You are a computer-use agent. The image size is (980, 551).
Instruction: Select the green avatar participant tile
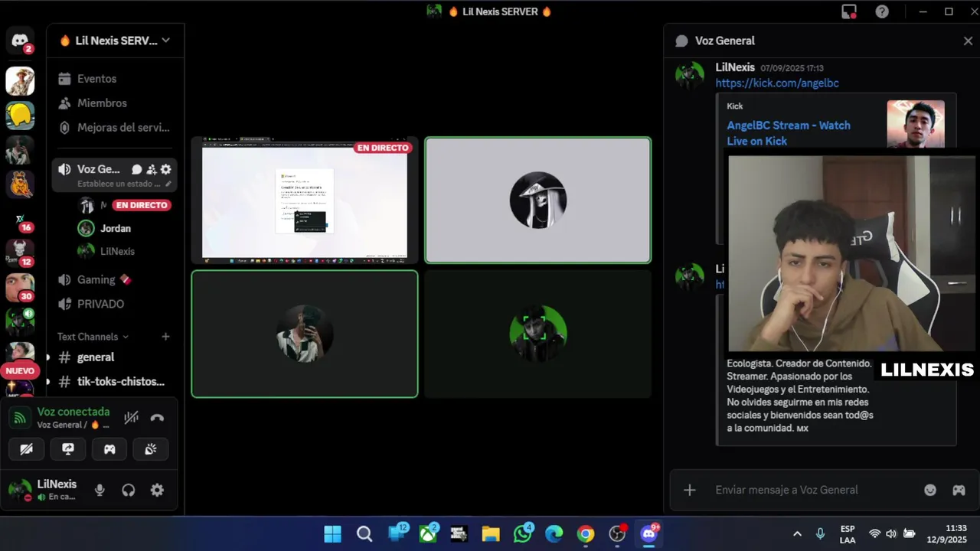[538, 334]
